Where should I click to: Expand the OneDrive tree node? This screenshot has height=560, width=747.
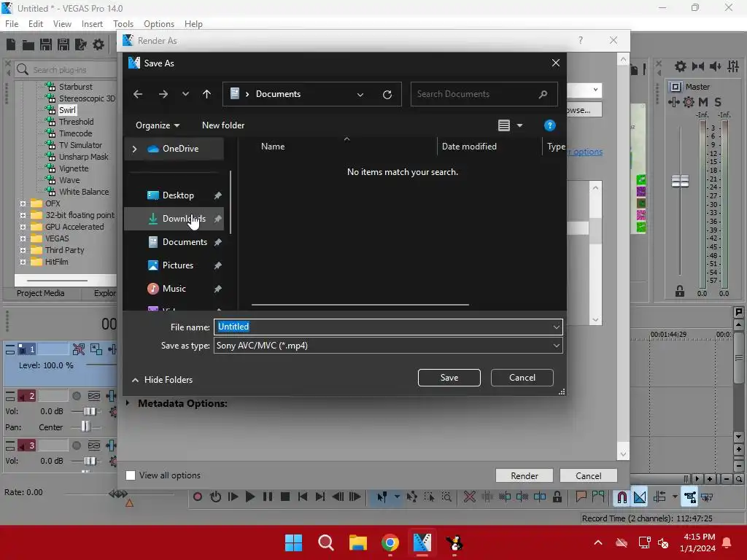134,149
